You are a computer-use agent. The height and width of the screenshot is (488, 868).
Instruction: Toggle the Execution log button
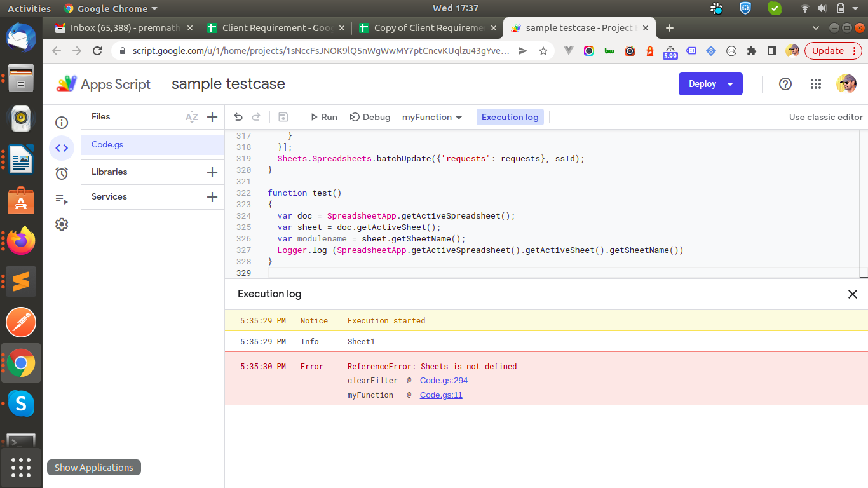[x=510, y=117]
